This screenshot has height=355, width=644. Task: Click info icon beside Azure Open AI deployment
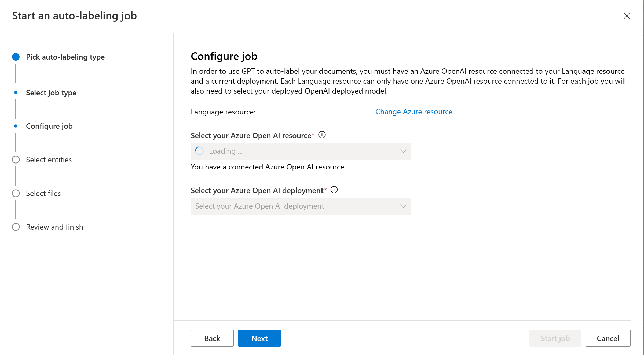tap(334, 190)
